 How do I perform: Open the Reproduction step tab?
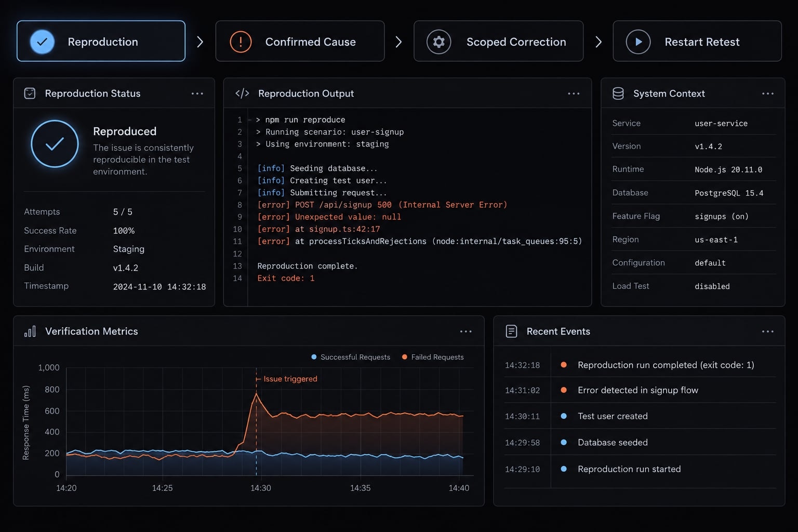pyautogui.click(x=101, y=41)
